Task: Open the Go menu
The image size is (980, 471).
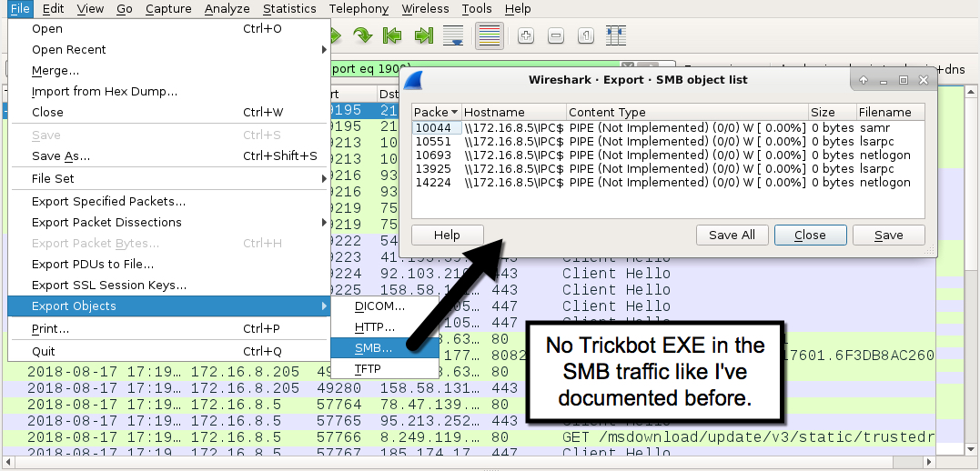Action: point(125,9)
